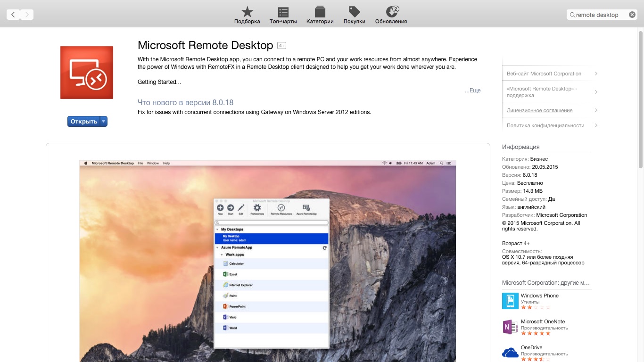Viewport: 644px width, 362px height.
Task: Click the Windows Phone app title
Action: tap(540, 296)
